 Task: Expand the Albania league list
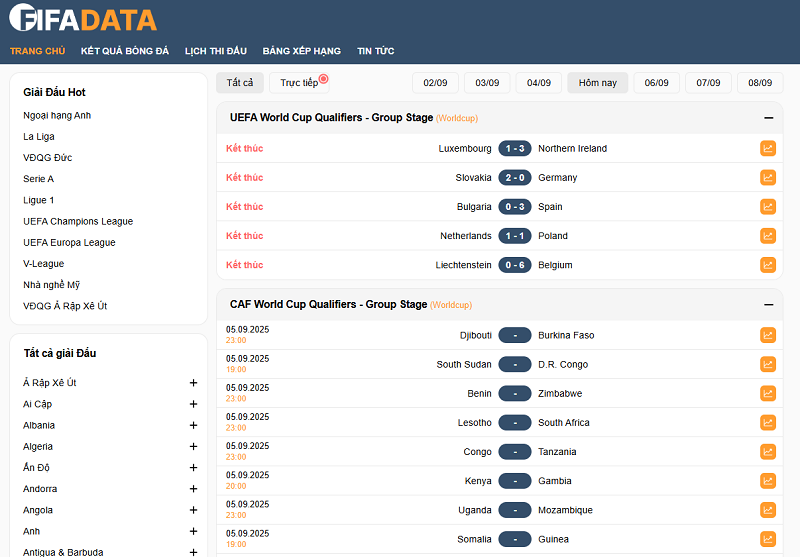click(193, 425)
